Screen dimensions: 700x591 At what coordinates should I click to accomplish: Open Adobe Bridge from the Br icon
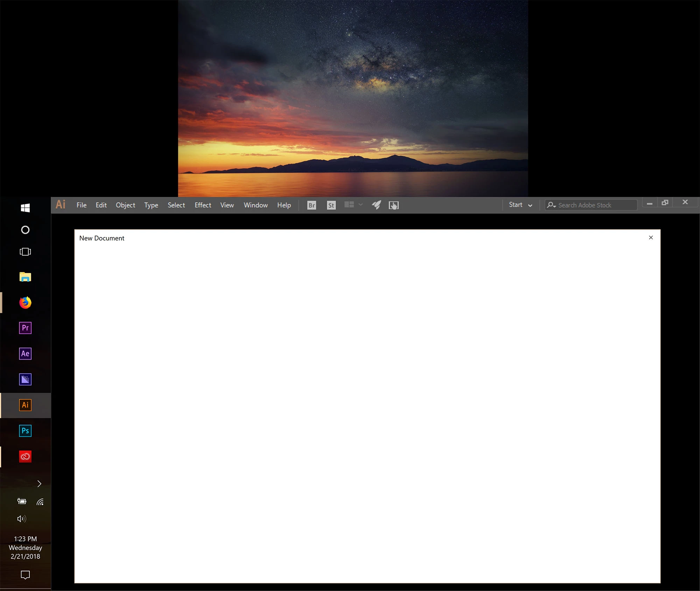[x=311, y=205]
